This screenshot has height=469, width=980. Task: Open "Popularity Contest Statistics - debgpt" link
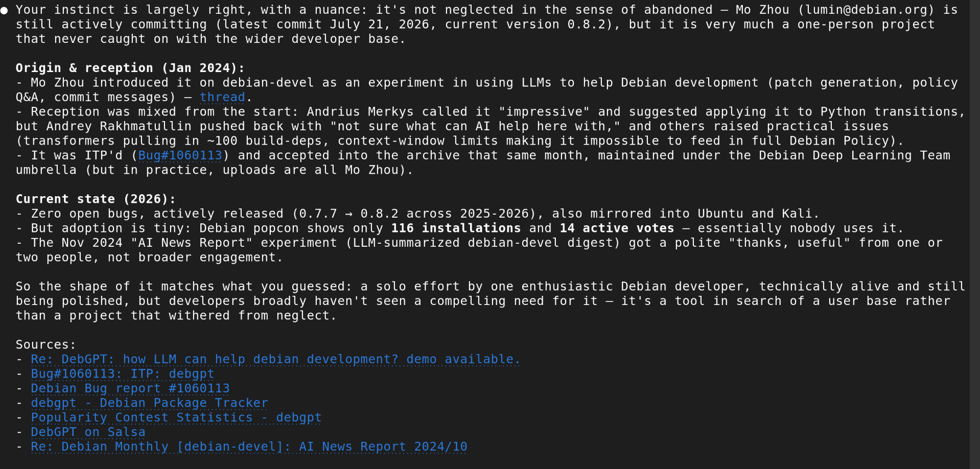coord(176,417)
